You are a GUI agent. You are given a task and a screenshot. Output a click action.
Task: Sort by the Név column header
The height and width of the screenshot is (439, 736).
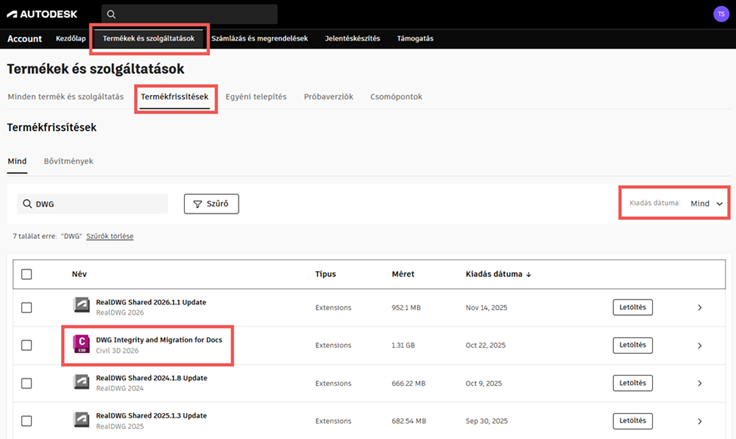pyautogui.click(x=79, y=274)
